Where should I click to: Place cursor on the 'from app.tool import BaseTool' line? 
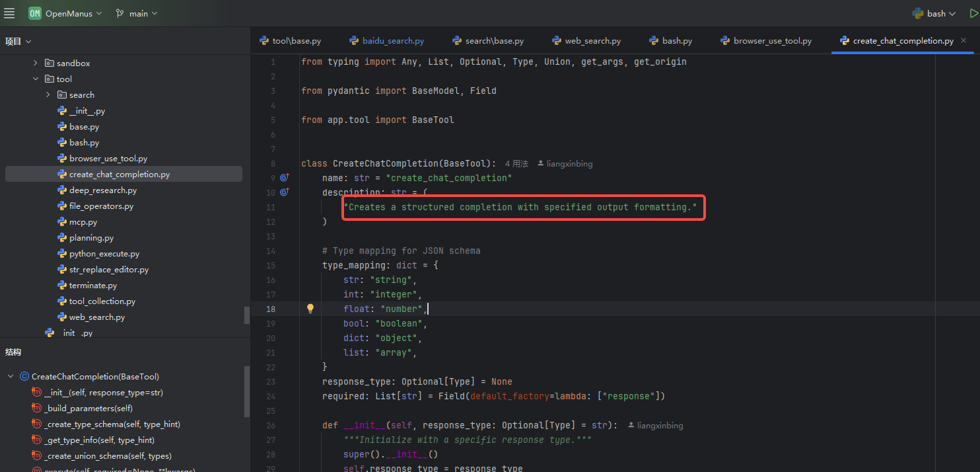click(x=378, y=120)
